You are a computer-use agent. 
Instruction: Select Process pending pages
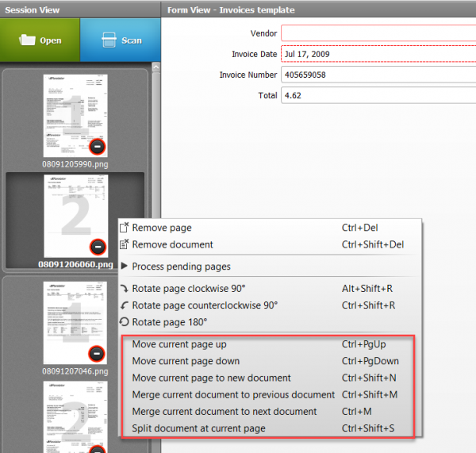coord(270,267)
